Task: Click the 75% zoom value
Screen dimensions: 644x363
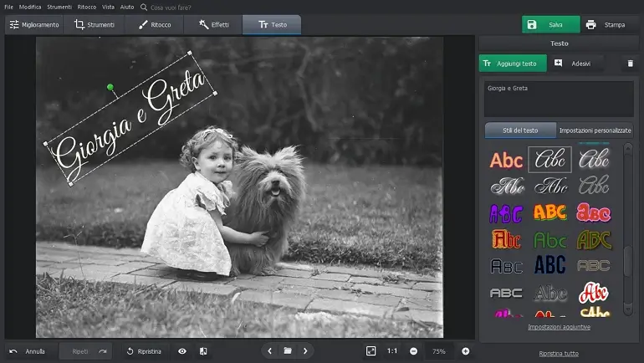Action: (x=438, y=351)
